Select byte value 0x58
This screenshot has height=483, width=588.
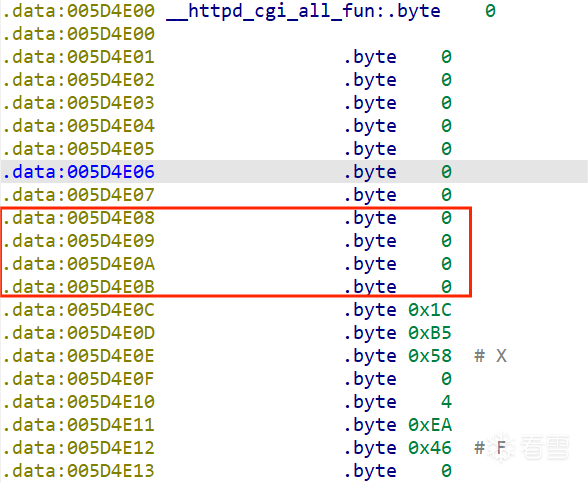pos(430,356)
